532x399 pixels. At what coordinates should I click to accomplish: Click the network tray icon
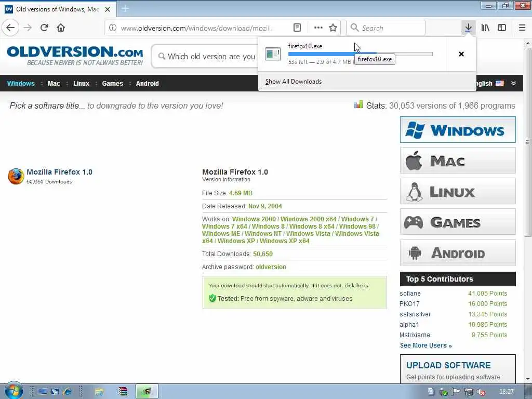click(x=469, y=392)
